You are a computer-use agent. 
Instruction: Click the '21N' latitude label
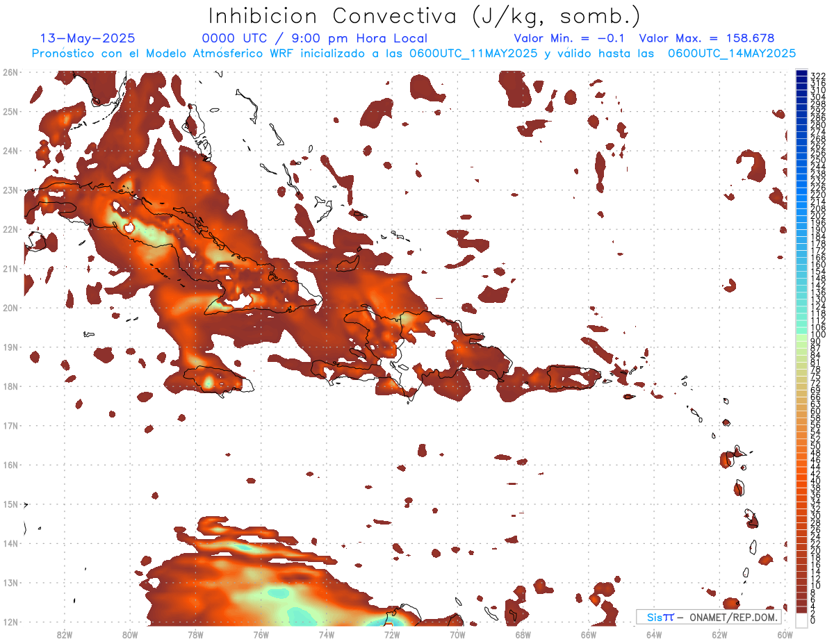coord(10,268)
